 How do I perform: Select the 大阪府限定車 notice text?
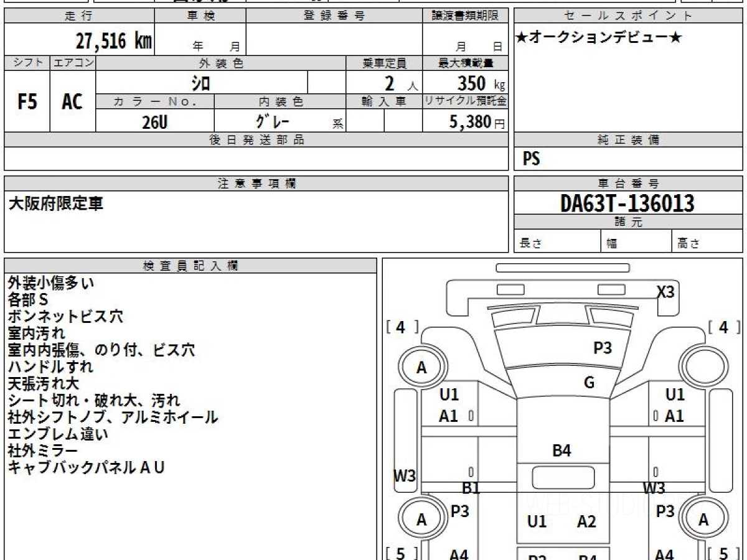[56, 203]
